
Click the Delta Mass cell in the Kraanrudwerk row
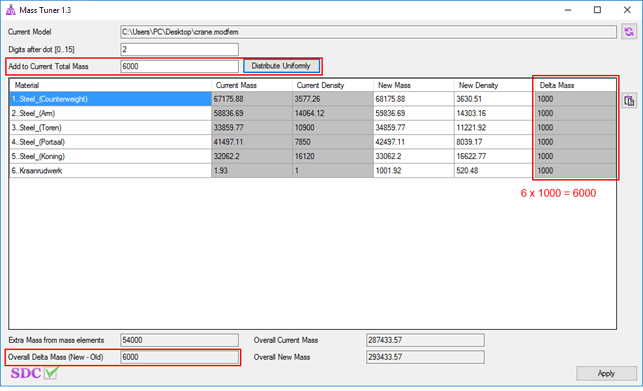tap(575, 171)
